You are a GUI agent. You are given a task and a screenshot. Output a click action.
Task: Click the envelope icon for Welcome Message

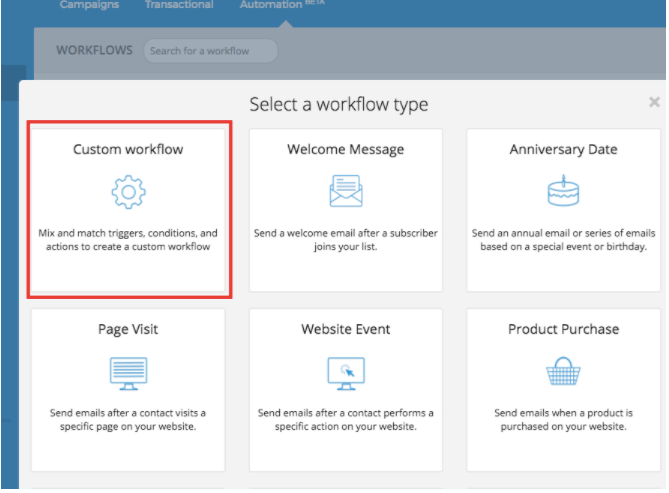pyautogui.click(x=346, y=190)
